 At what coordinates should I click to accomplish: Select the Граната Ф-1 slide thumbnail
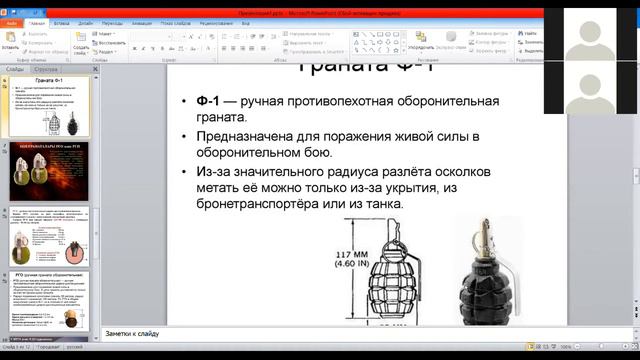click(49, 107)
